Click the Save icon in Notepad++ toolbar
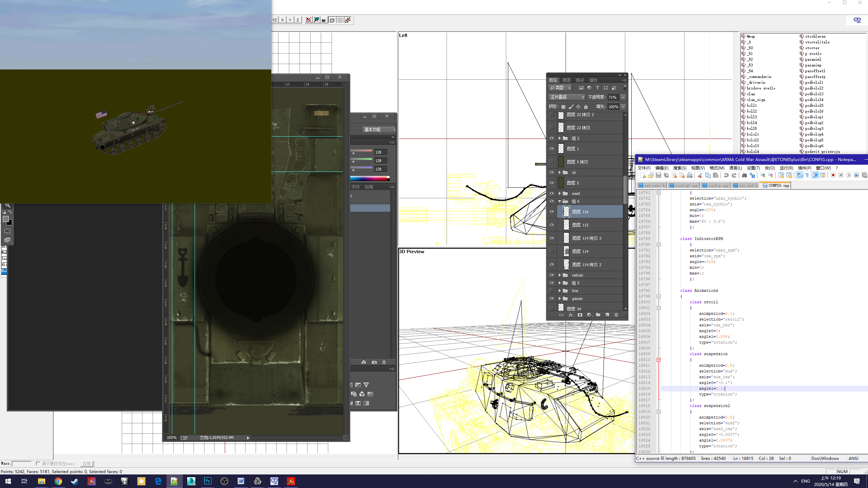 click(x=658, y=175)
